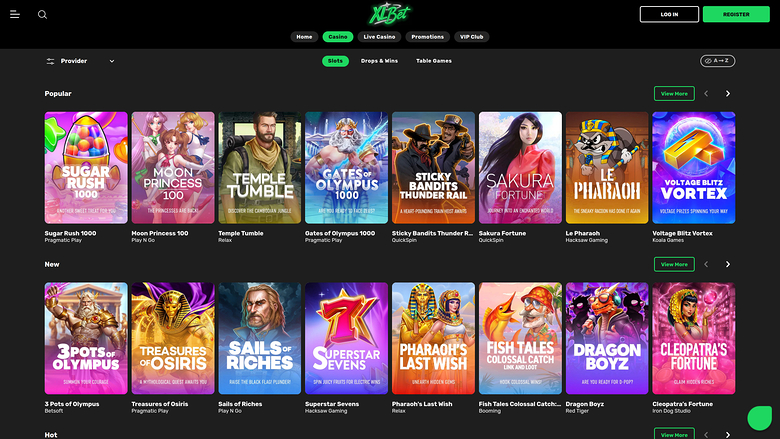Screen dimensions: 780x439
Task: Click the 'Temple Tumble' title text
Action: tap(241, 233)
